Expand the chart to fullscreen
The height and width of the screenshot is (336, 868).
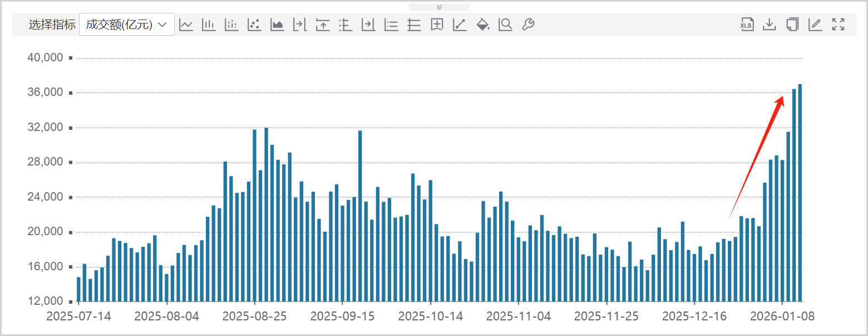click(838, 25)
